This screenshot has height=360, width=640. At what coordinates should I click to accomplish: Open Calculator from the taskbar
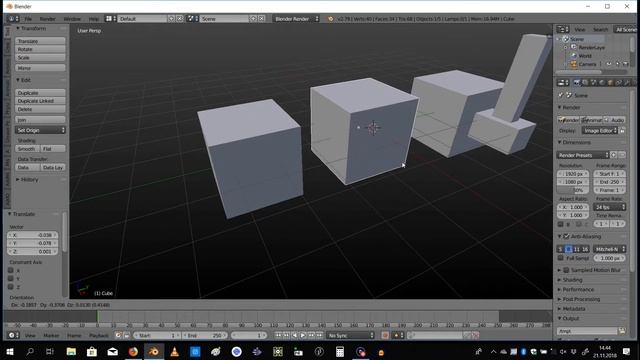[340, 351]
